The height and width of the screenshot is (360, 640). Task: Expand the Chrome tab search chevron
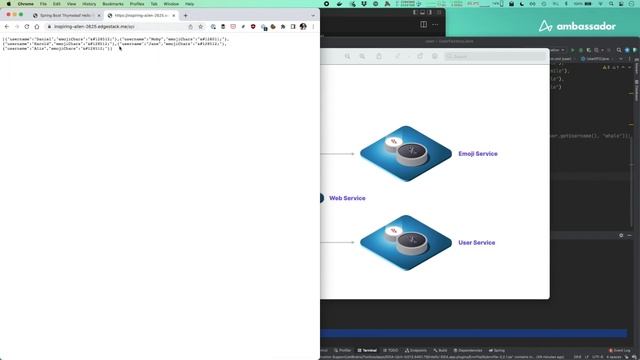pyautogui.click(x=313, y=16)
